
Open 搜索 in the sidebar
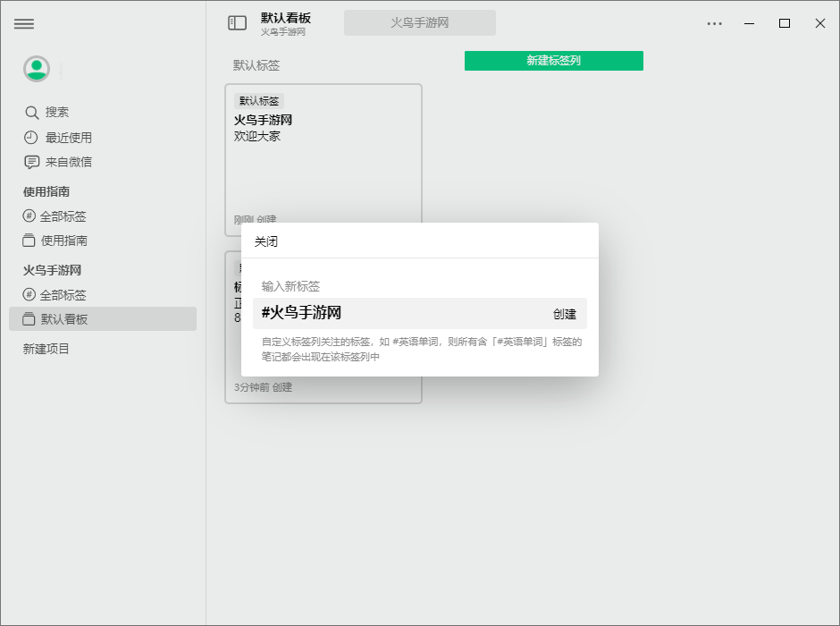click(57, 112)
